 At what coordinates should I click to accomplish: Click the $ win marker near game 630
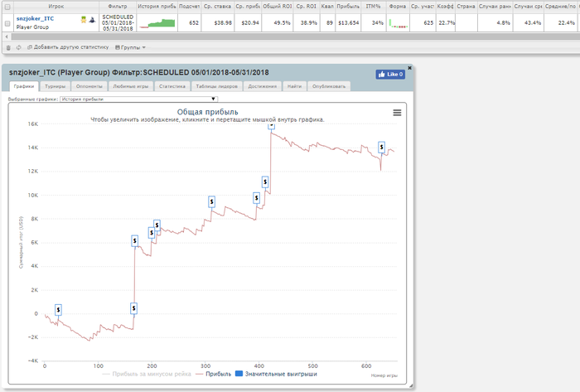click(381, 148)
